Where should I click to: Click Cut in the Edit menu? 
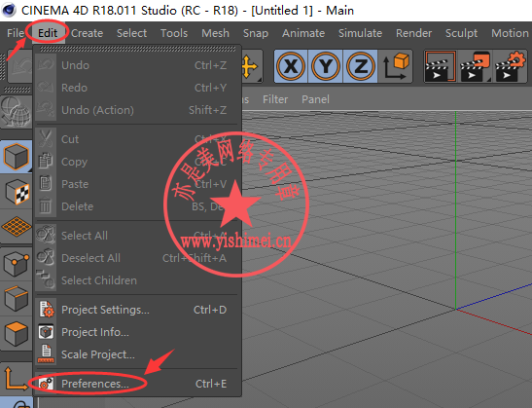point(138,139)
